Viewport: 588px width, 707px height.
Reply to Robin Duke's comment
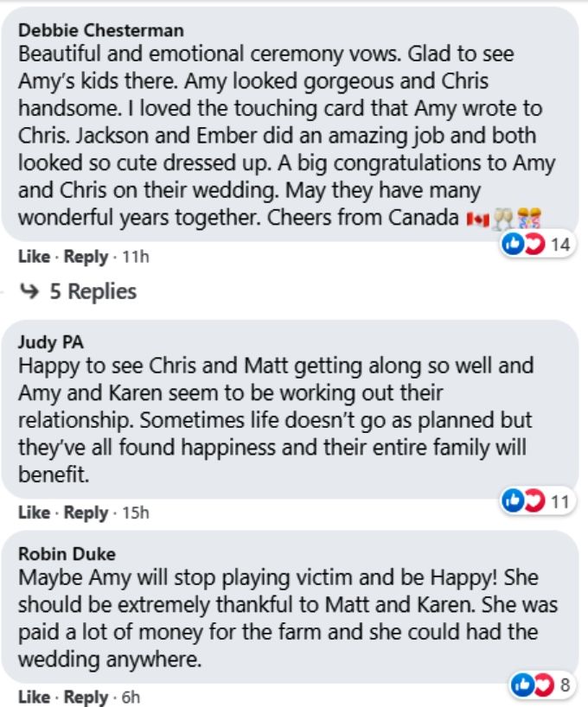tap(86, 697)
